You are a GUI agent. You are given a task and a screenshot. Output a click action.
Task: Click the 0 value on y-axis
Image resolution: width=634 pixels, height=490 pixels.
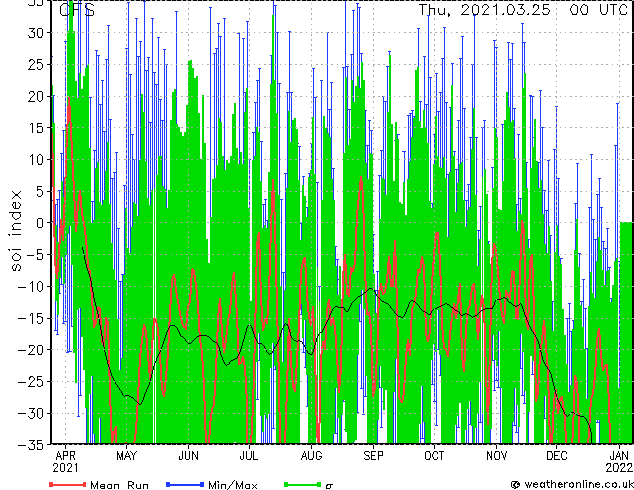[x=40, y=223]
